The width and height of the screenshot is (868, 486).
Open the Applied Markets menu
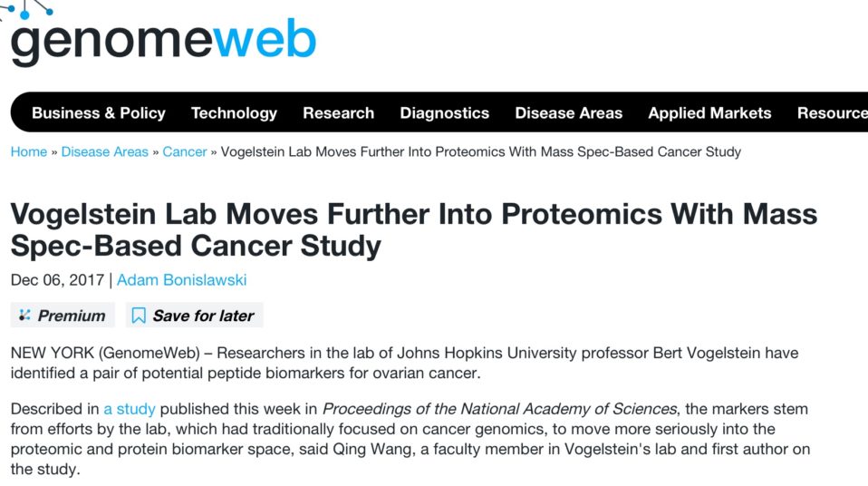point(709,113)
